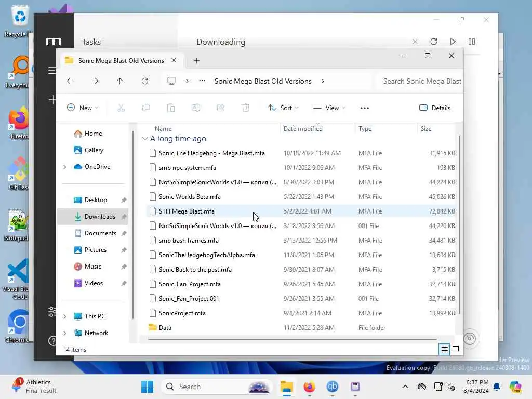Switch to details list view layout
532x399 pixels.
point(445,349)
